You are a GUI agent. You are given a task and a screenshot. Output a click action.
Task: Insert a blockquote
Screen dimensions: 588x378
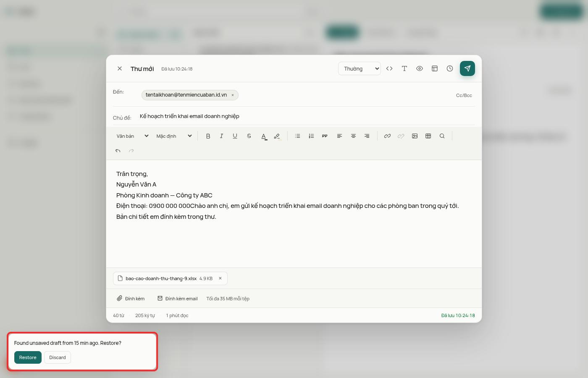pyautogui.click(x=325, y=136)
